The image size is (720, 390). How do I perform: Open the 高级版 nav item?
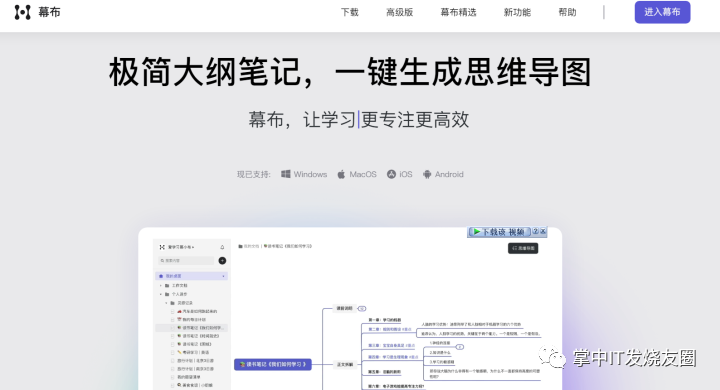pyautogui.click(x=399, y=12)
